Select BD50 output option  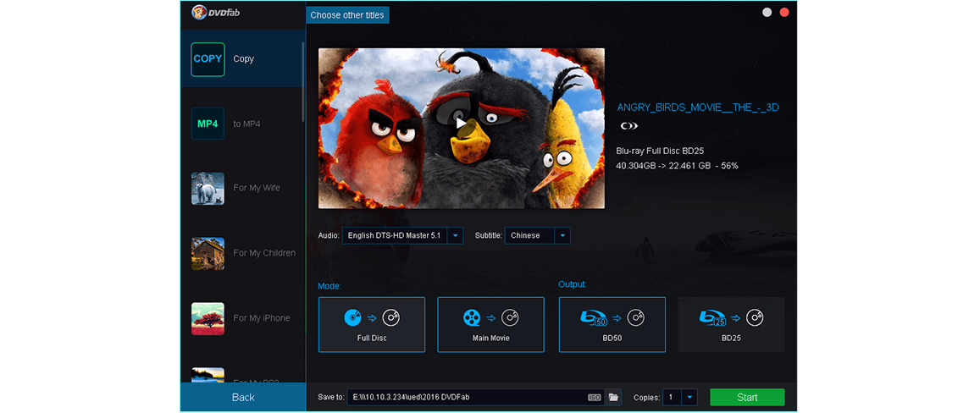pos(612,324)
